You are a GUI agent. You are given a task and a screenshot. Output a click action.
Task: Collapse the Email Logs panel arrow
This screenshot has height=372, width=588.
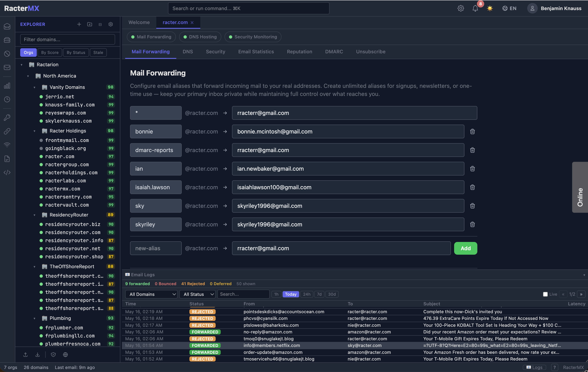[x=584, y=275]
